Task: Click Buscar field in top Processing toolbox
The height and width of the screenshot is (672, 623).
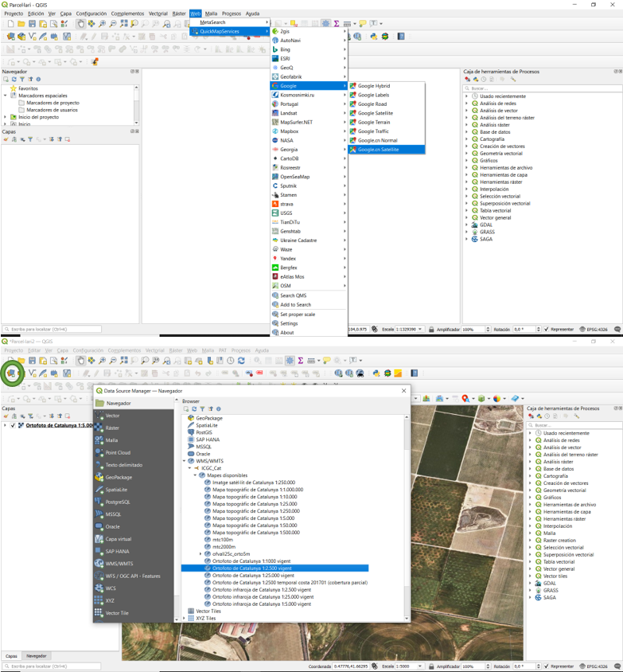Action: coord(542,88)
